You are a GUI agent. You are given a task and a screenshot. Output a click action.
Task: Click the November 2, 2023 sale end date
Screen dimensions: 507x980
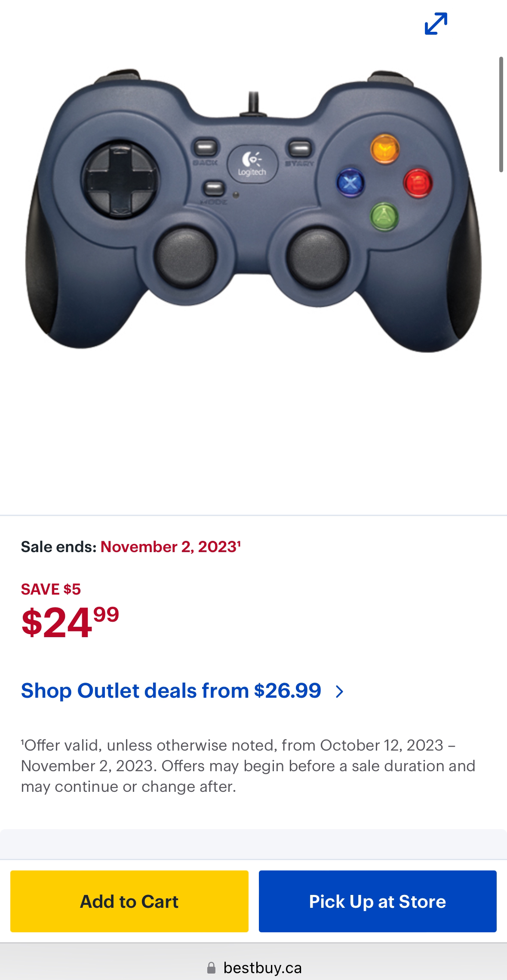point(170,547)
